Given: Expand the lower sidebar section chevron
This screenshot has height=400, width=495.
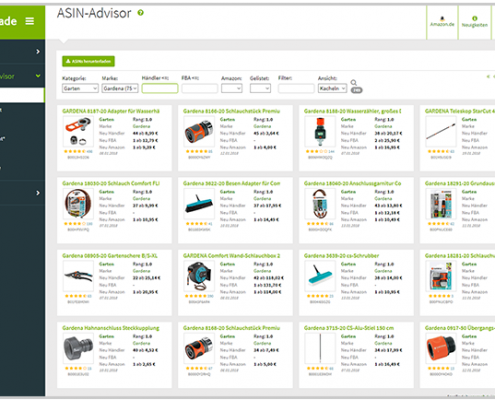Looking at the screenshot, I should [x=38, y=193].
